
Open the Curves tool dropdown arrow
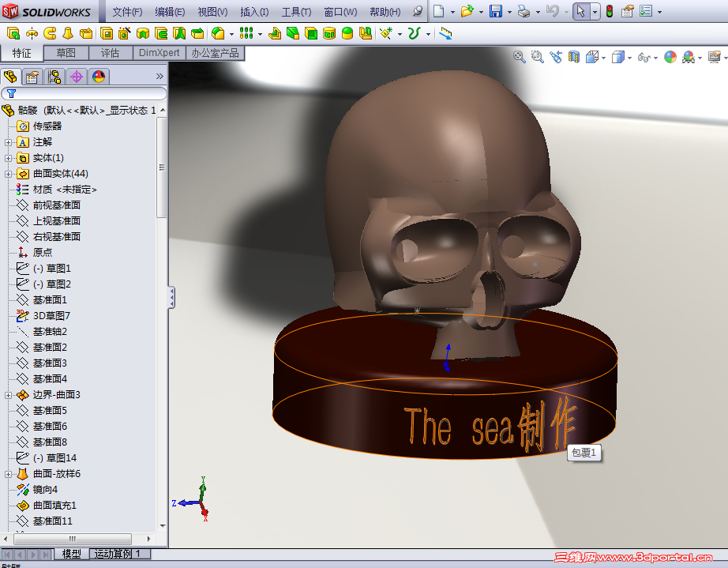pyautogui.click(x=428, y=35)
